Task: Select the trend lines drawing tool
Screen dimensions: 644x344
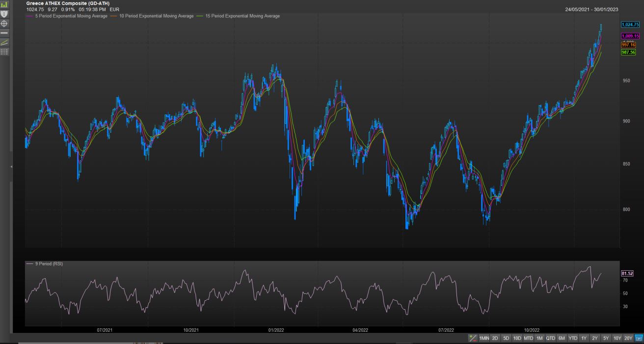Action: (4, 42)
